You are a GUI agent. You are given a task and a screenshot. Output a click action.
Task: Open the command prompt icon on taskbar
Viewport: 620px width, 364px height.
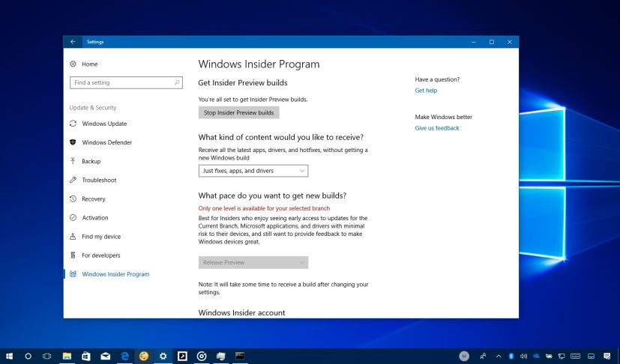[240, 356]
